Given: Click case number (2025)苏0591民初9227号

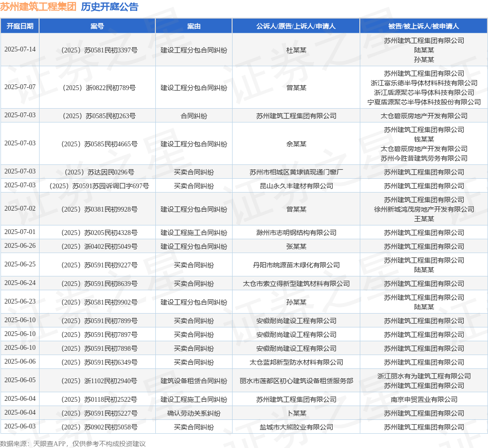Looking at the screenshot, I should (x=99, y=265).
